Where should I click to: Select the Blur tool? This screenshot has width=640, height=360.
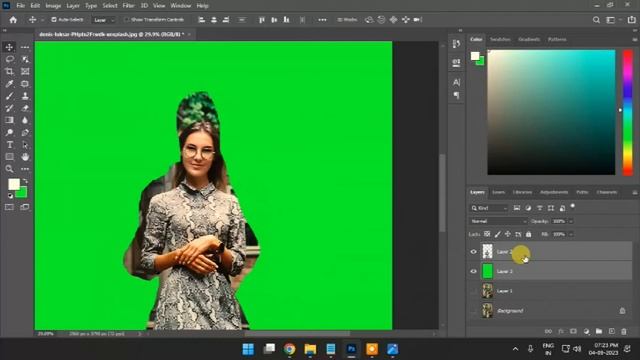click(25, 120)
